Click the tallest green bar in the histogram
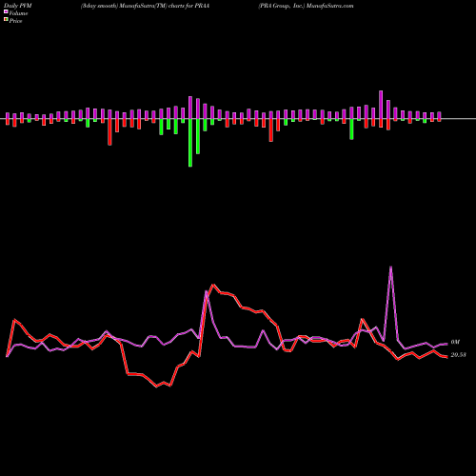The width and height of the screenshot is (476, 476). pyautogui.click(x=190, y=143)
